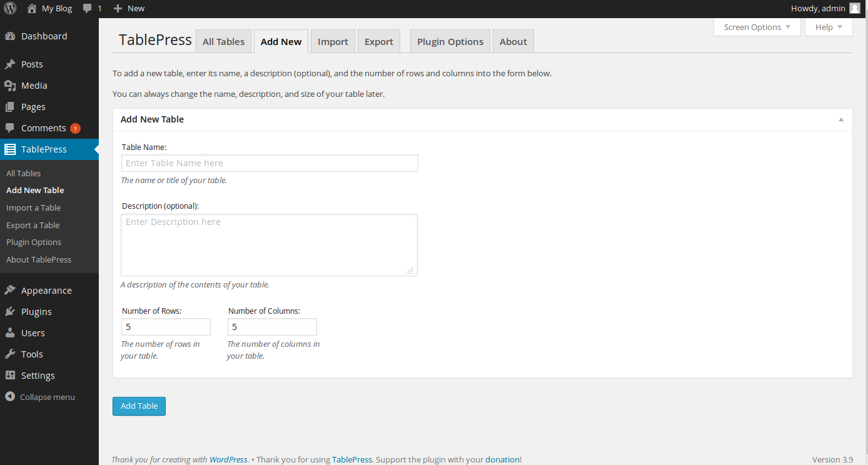Click the Appearance paintbrush icon
This screenshot has height=465, width=868.
[10, 291]
